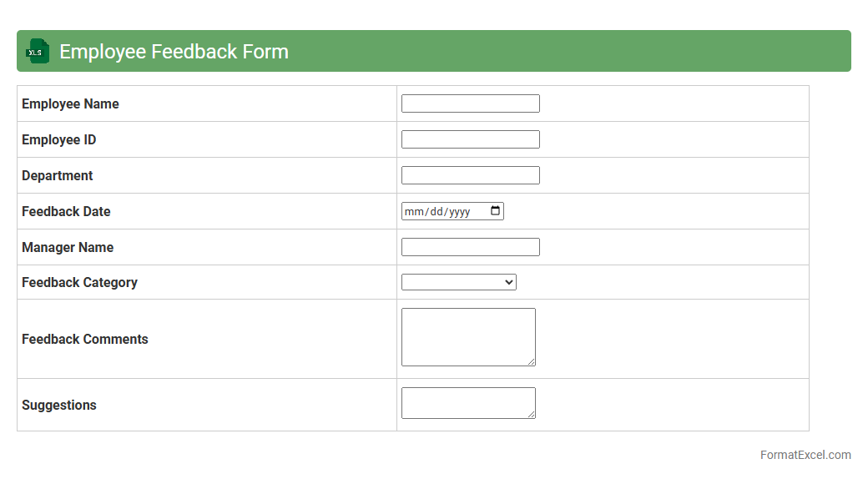The image size is (868, 479).
Task: Expand the Feedback Category dropdown
Action: tap(458, 282)
